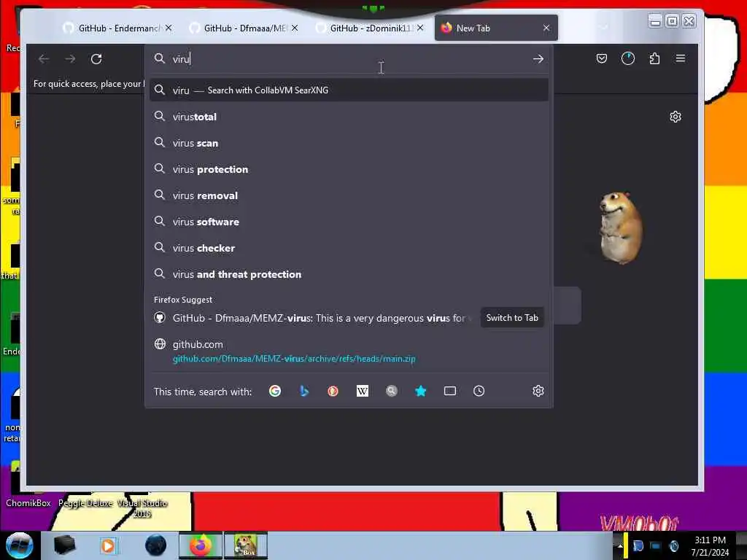Close the New Tab tab
The width and height of the screenshot is (747, 560).
pos(546,28)
